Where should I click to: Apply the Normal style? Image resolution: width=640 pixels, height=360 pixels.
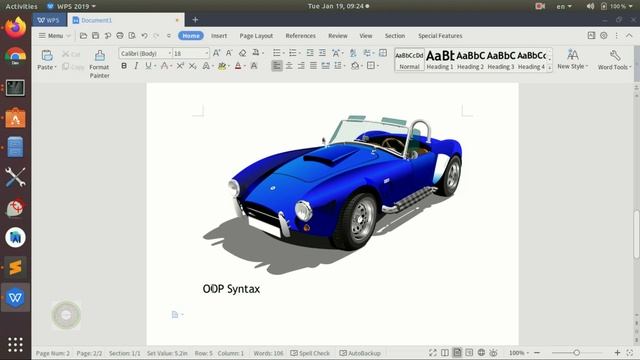tap(409, 60)
